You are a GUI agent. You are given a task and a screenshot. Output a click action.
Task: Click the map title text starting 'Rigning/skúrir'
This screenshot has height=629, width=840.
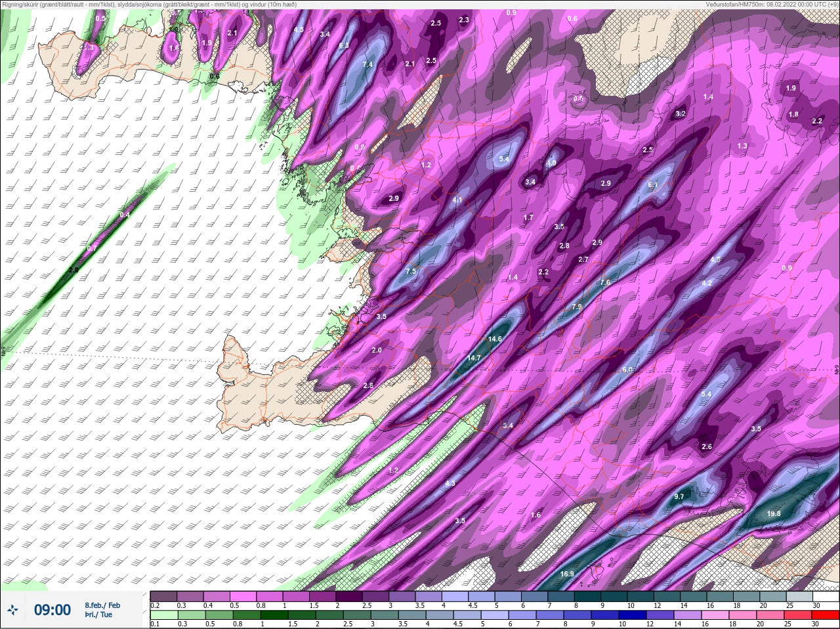click(x=149, y=4)
